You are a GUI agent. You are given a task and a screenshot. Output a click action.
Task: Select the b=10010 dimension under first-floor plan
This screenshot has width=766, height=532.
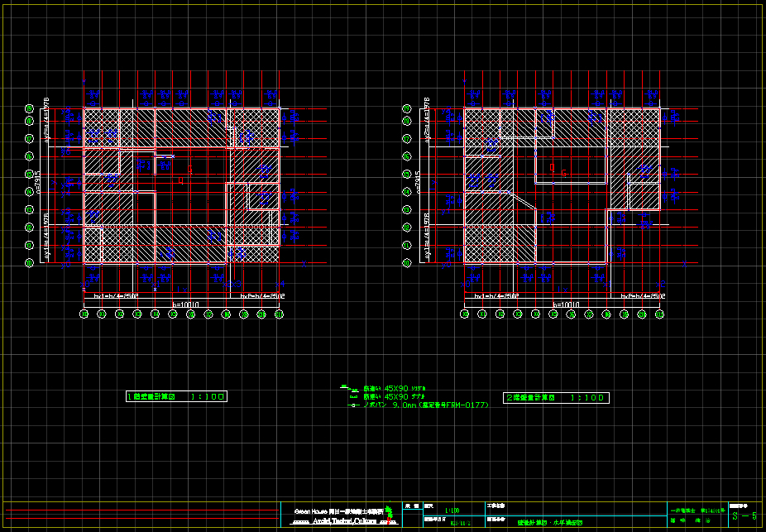click(x=184, y=305)
